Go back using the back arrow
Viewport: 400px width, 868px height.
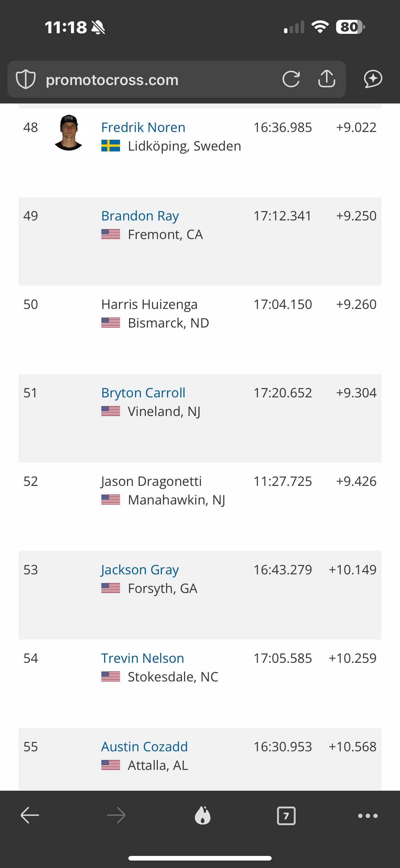click(30, 816)
